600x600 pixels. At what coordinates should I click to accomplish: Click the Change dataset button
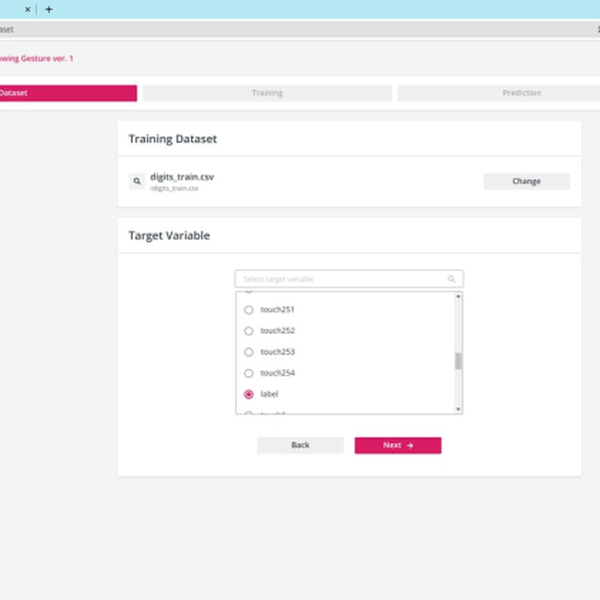526,182
